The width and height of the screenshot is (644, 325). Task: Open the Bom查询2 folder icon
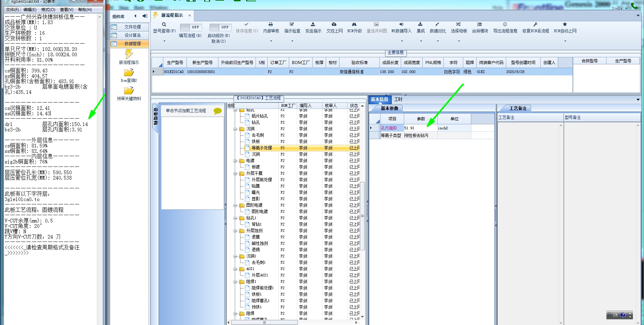(x=129, y=73)
